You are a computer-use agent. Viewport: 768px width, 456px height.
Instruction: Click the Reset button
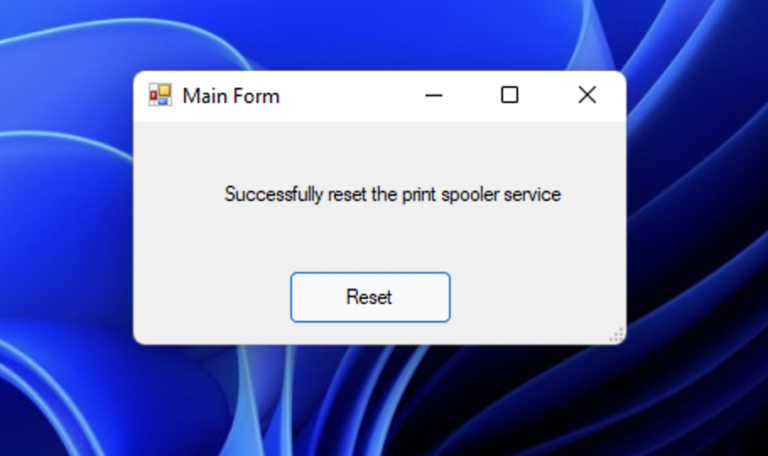[370, 297]
